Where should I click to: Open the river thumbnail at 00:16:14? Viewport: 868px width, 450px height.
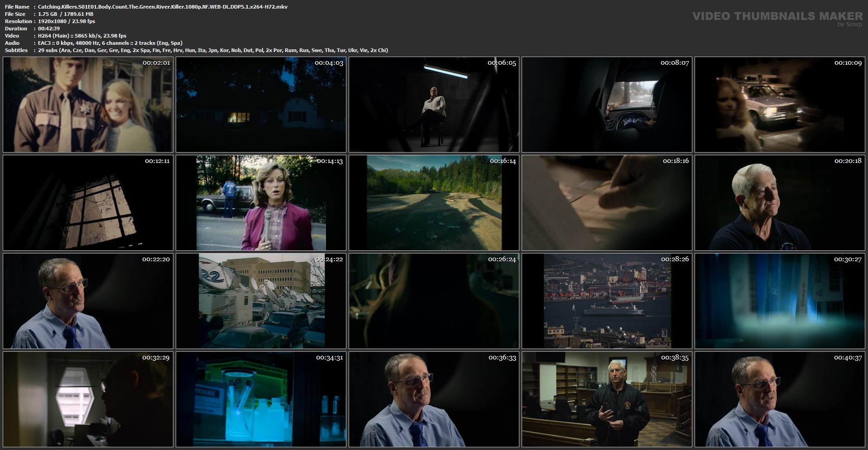(434, 203)
